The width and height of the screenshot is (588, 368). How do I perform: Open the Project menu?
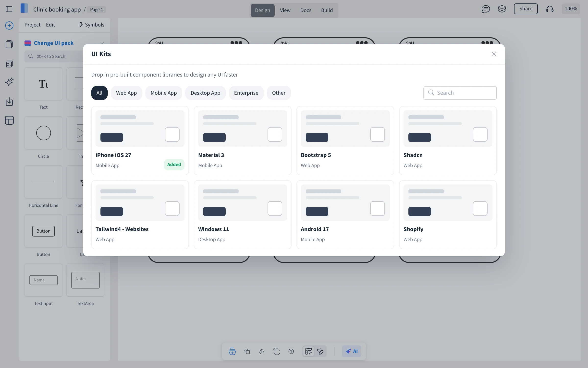point(33,25)
